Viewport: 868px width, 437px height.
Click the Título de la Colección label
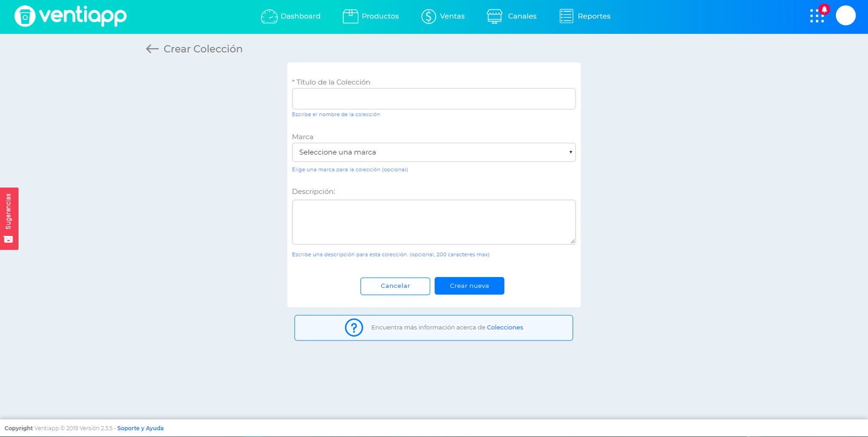pos(331,82)
